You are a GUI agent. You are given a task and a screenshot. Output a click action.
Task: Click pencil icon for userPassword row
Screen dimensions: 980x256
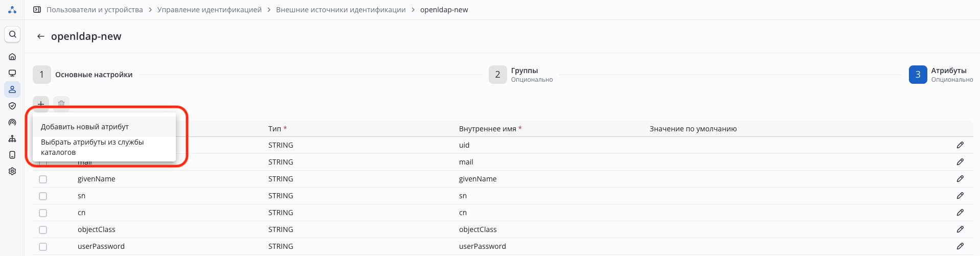960,246
